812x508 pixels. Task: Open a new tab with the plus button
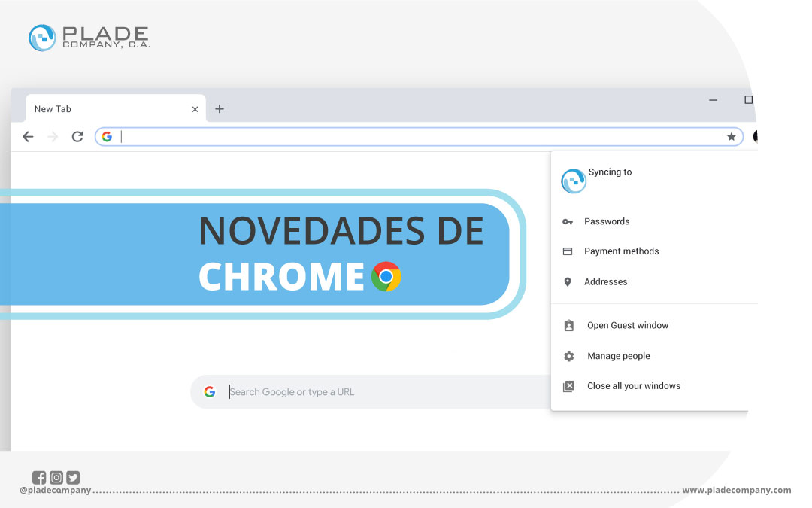click(220, 109)
